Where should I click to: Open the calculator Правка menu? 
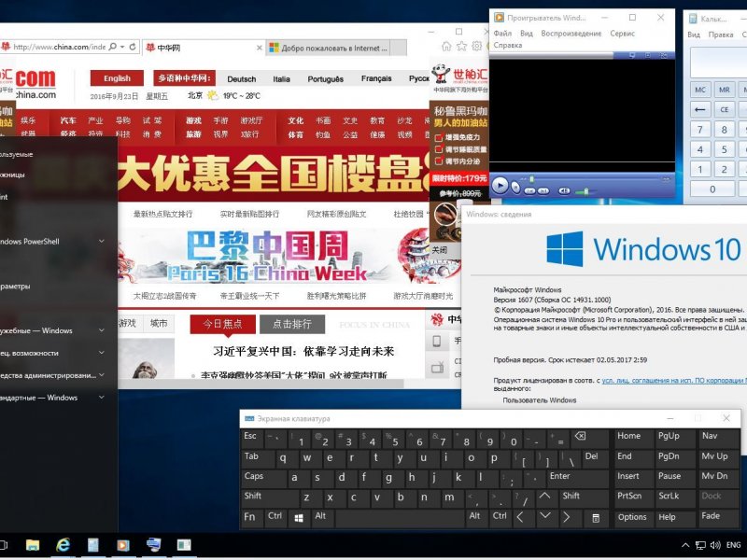[720, 35]
